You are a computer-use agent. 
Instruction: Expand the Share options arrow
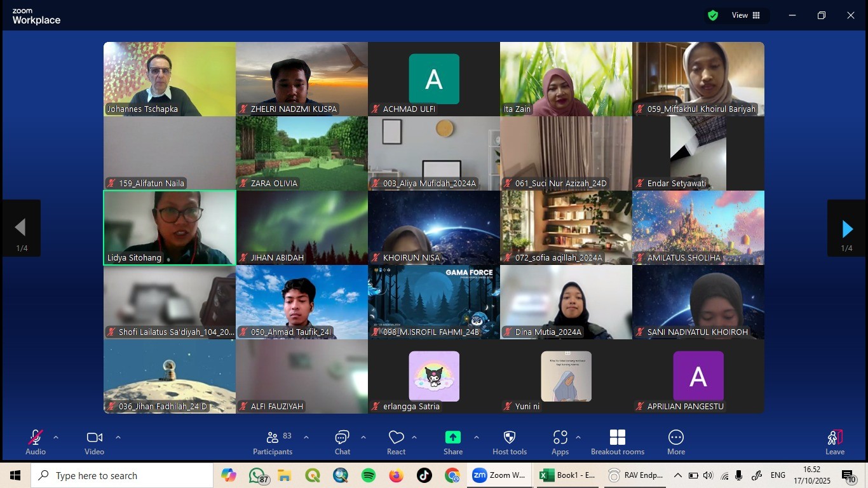(x=476, y=437)
